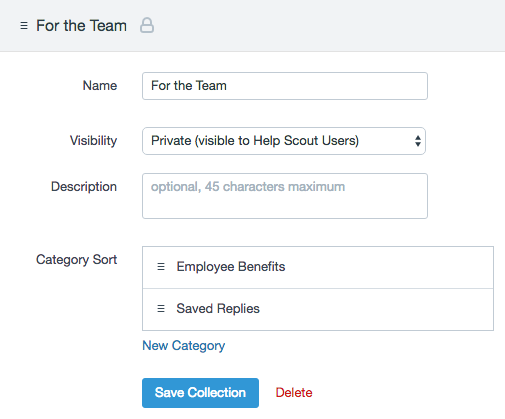Click the For the Team header title

81,26
